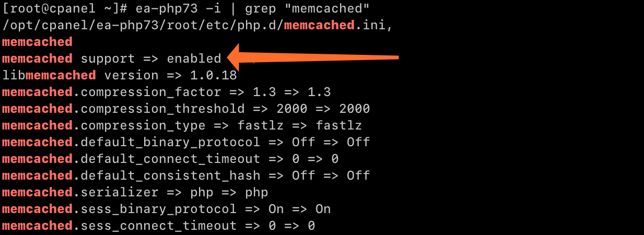
Task: Click the memcached.sess_connect_timeout line
Action: (x=159, y=226)
